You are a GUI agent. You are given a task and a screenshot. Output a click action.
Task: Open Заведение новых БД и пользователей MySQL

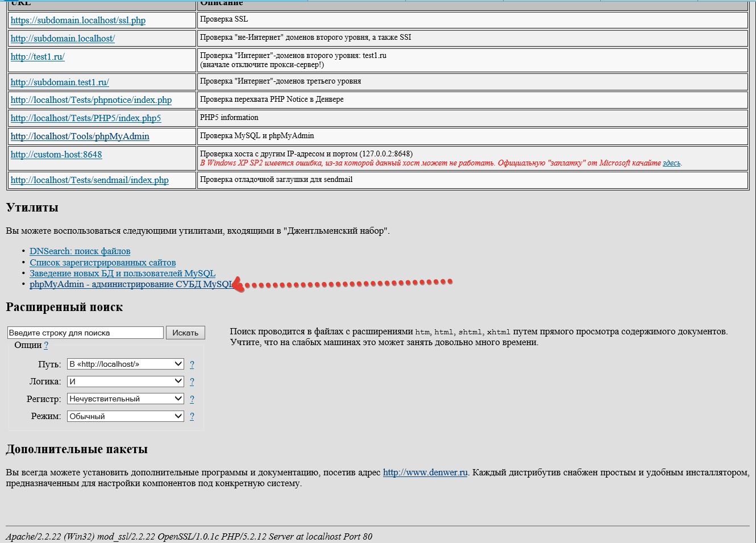click(x=123, y=273)
